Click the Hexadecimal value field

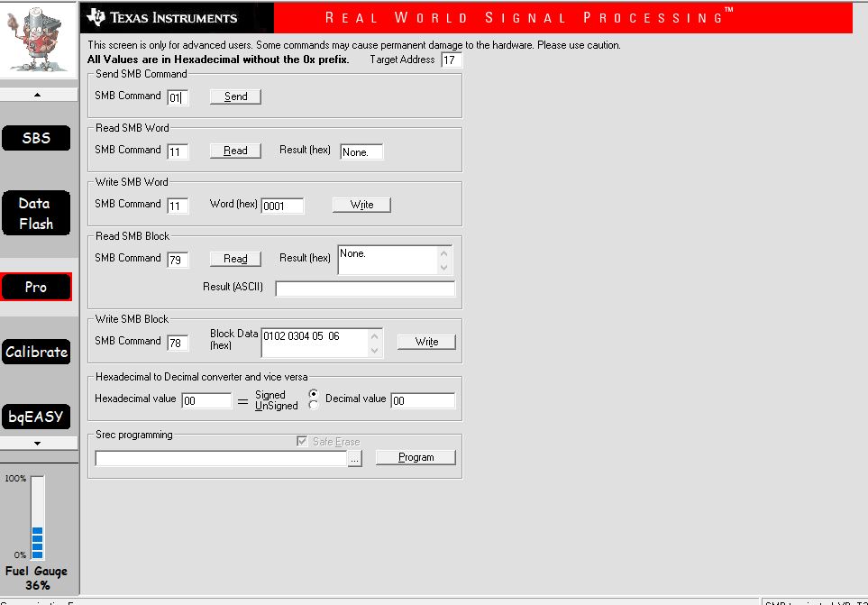206,400
